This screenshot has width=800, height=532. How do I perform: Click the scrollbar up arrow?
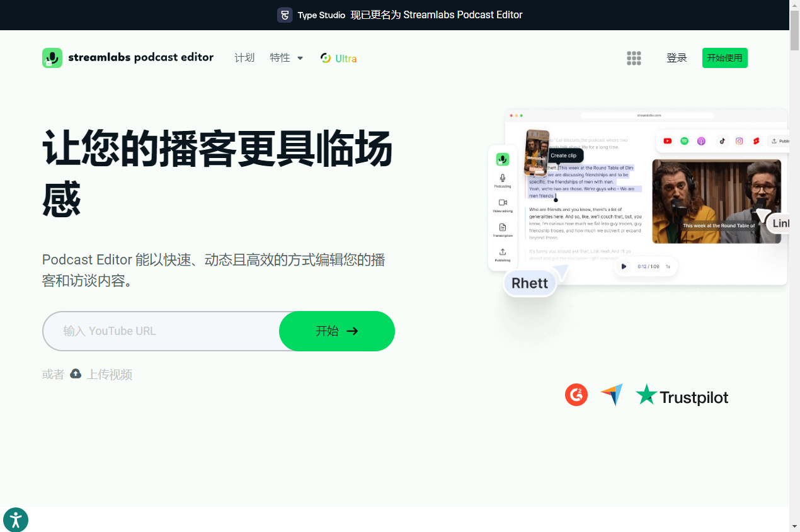click(794, 6)
